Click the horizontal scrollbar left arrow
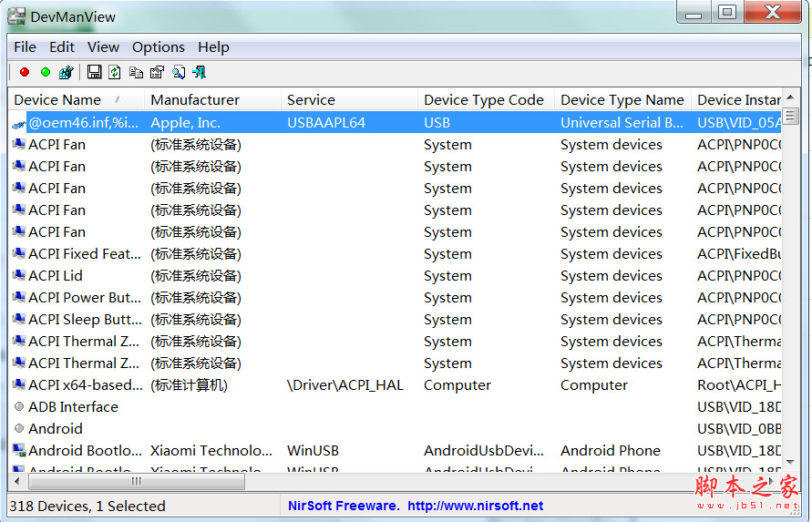 (x=18, y=481)
